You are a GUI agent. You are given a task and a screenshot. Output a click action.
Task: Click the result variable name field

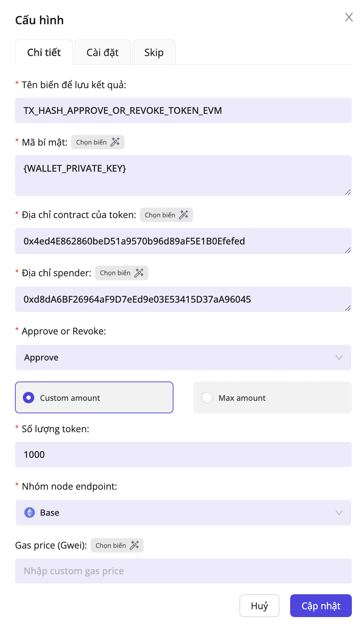coord(183,111)
